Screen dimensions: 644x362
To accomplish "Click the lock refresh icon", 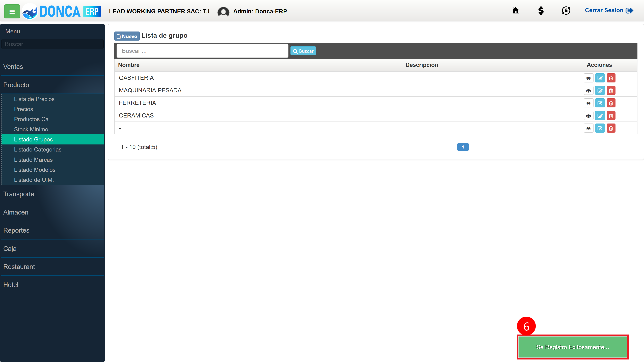I will point(566,11).
